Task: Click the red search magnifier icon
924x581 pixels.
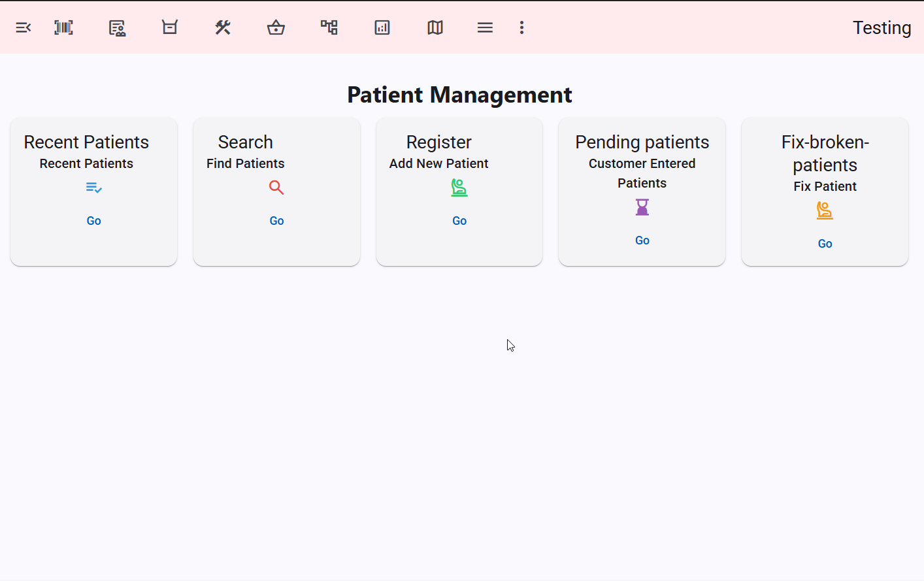Action: 276,188
